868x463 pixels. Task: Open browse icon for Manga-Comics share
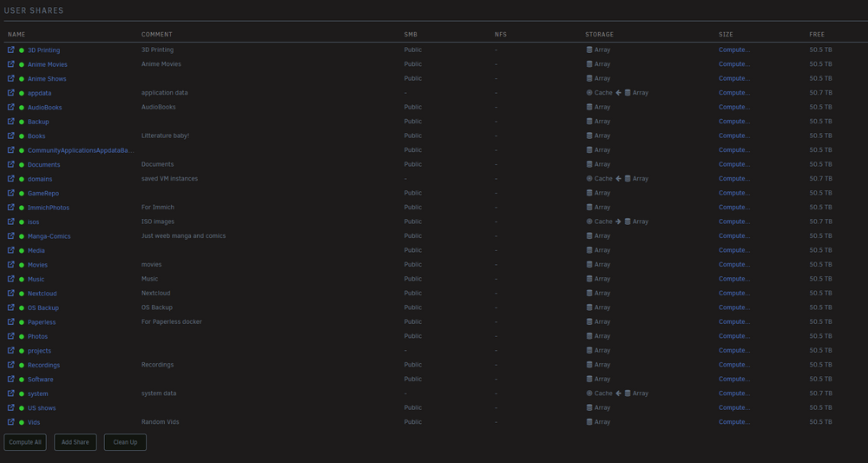[x=10, y=236]
